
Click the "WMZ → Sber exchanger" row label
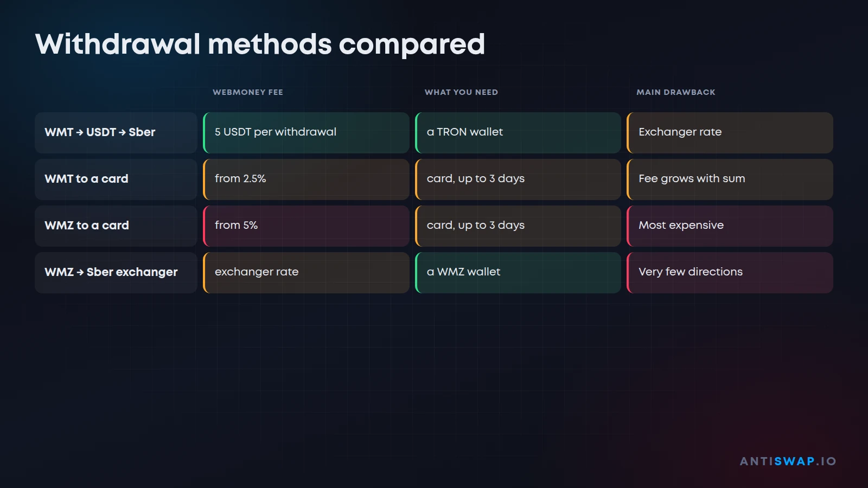(x=116, y=273)
